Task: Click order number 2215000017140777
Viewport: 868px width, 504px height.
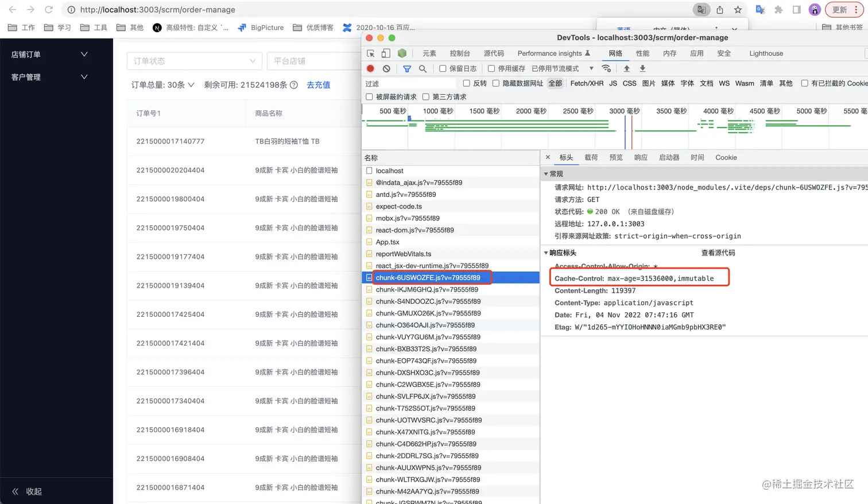Action: click(x=170, y=141)
